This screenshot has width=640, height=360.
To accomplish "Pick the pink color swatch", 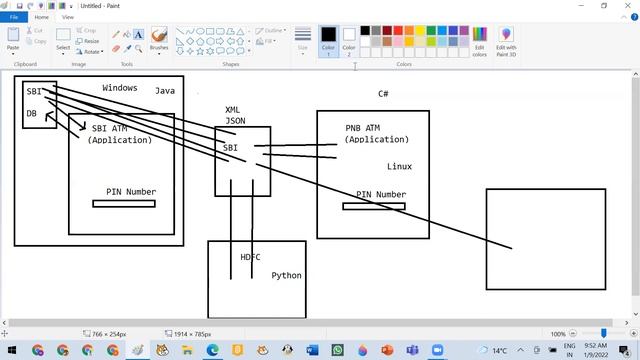I will [398, 41].
